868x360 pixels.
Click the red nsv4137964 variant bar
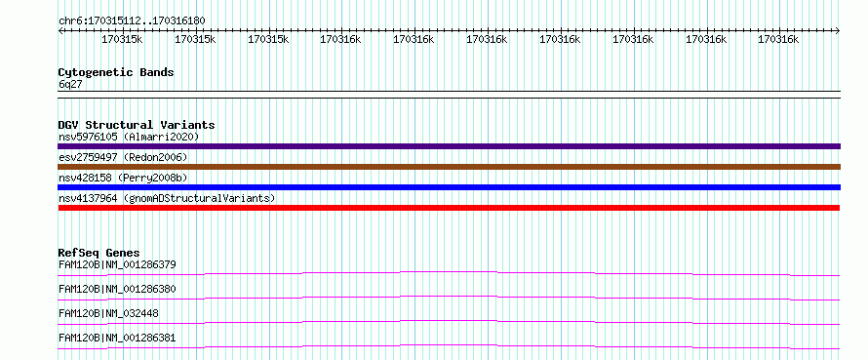(449, 208)
